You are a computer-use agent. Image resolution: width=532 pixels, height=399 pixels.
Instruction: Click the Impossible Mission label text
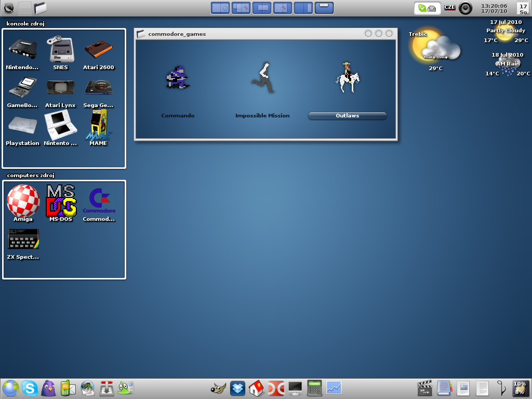click(262, 116)
